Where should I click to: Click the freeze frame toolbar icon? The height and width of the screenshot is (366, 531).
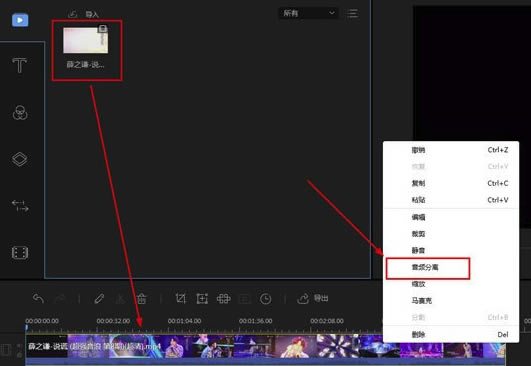tap(245, 299)
